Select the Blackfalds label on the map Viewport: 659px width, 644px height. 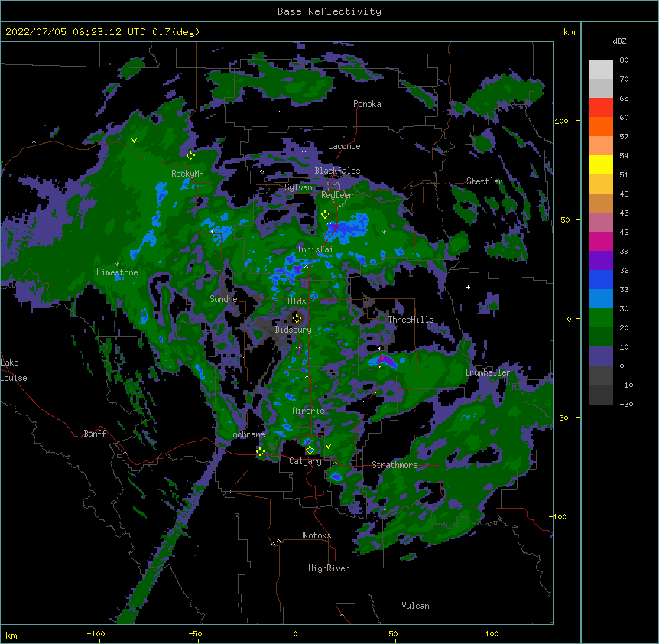(337, 171)
